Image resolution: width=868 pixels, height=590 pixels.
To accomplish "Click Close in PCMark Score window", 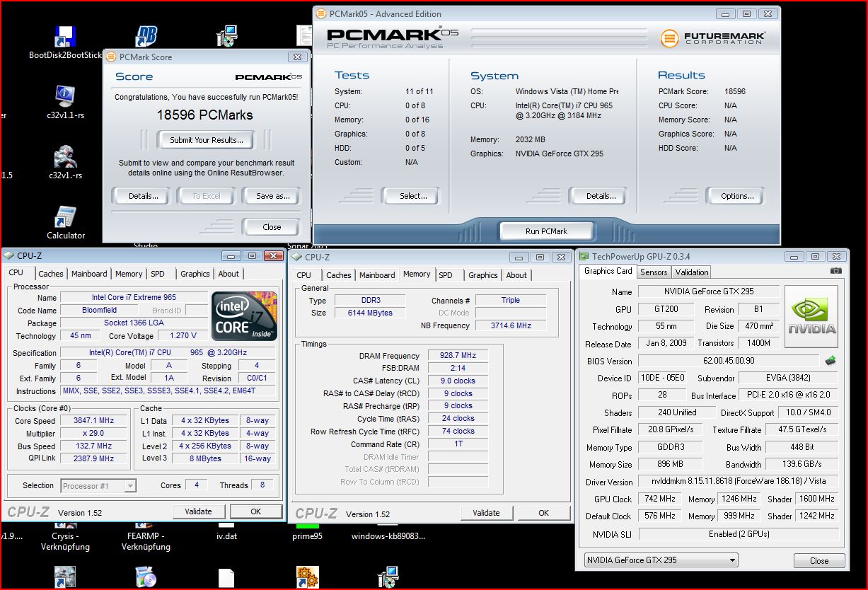I will (272, 227).
